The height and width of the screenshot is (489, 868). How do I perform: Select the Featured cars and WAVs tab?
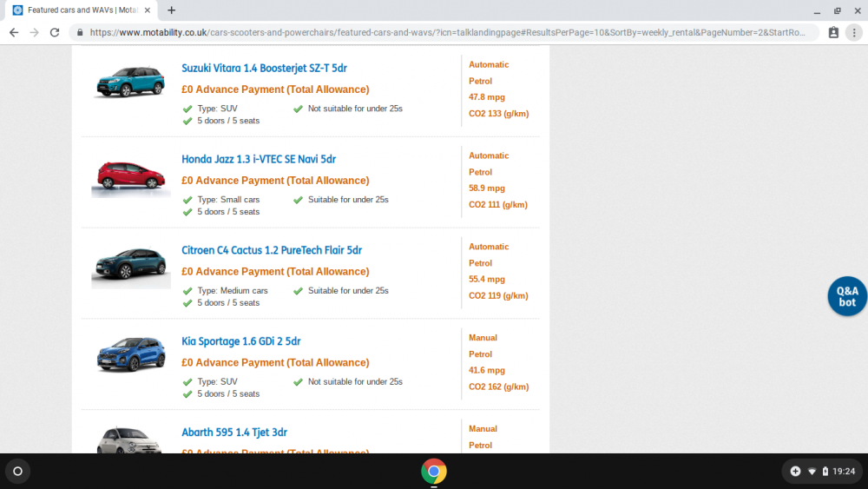tap(80, 10)
